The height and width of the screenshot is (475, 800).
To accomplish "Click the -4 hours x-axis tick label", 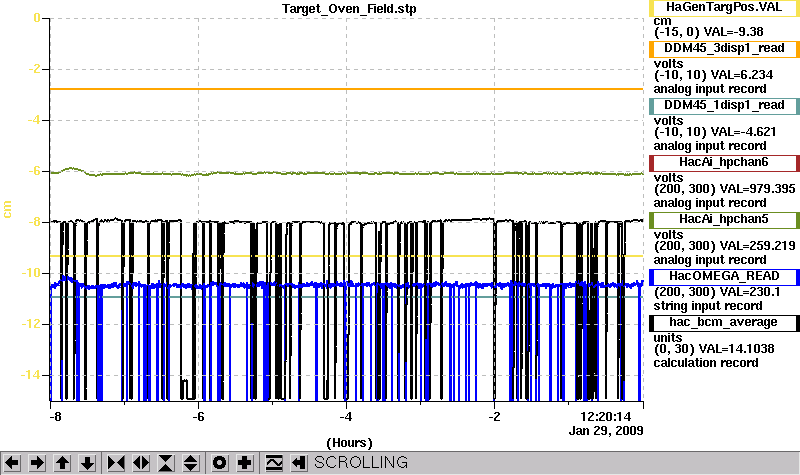I will click(346, 417).
